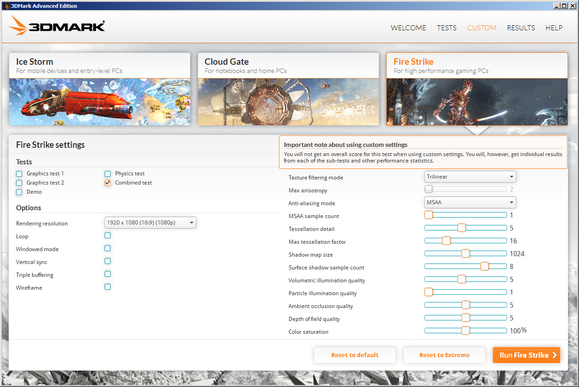The image size is (579, 387).
Task: Open the Rendering resolution dropdown
Action: (x=150, y=223)
